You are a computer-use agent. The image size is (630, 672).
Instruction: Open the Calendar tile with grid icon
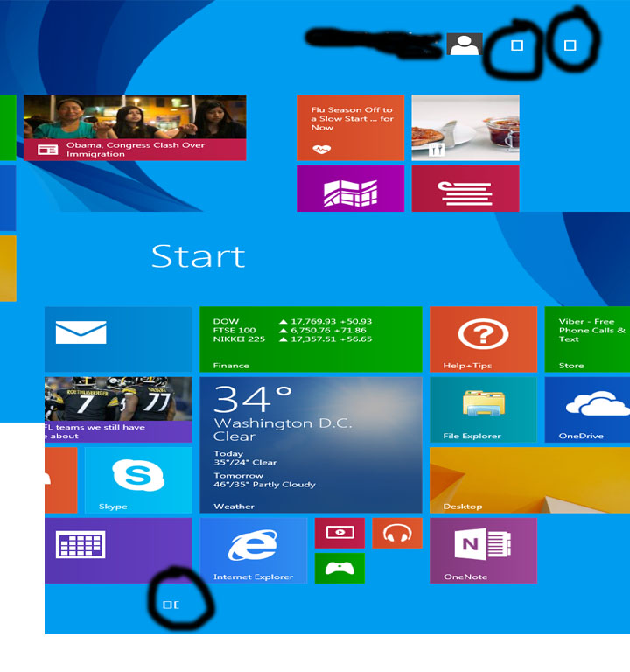[x=118, y=550]
